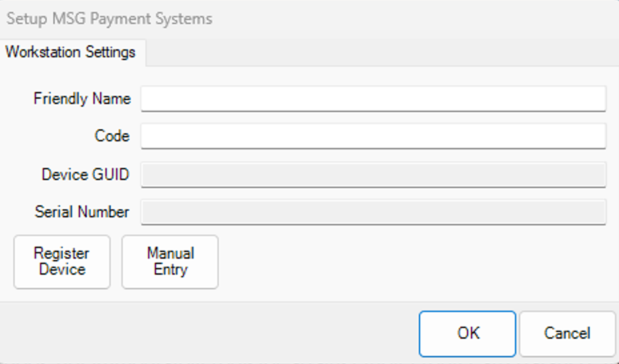Click the word Entry on Manual Entry button
The width and height of the screenshot is (619, 364).
click(x=170, y=270)
